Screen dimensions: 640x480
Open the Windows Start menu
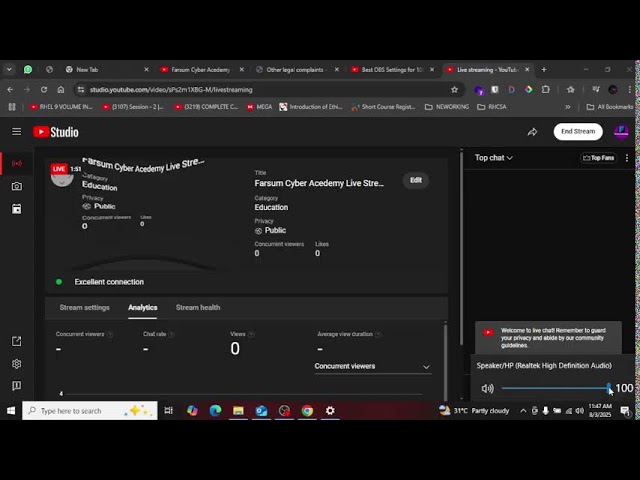(11, 411)
